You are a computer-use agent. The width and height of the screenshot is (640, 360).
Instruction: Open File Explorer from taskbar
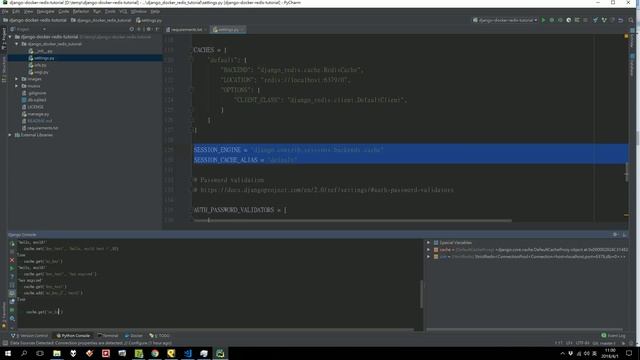tap(57, 353)
